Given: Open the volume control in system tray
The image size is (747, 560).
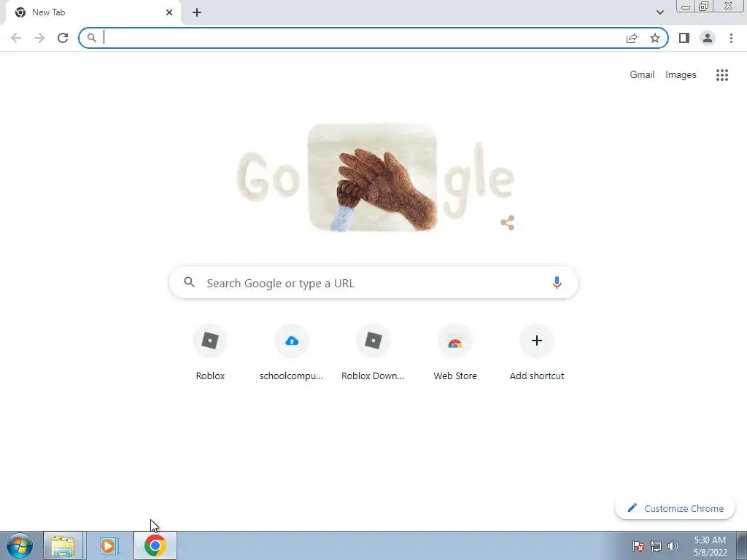Looking at the screenshot, I should pos(673,546).
